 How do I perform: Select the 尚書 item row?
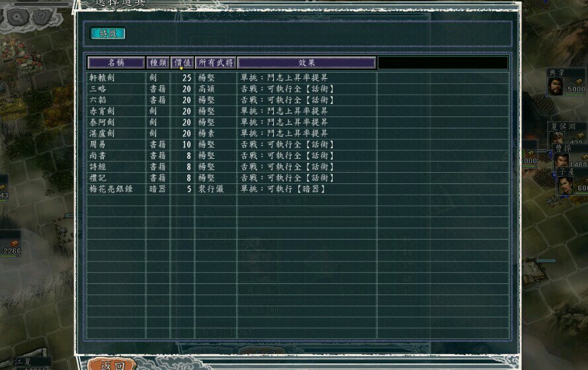point(298,156)
